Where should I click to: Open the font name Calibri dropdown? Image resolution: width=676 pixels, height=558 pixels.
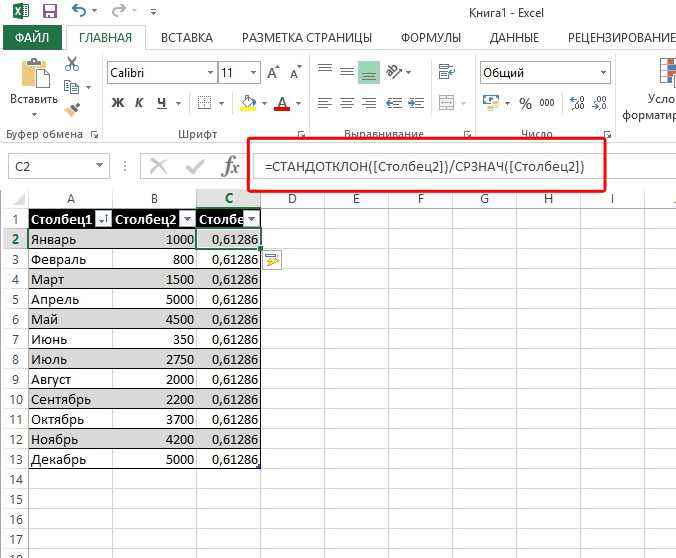[x=210, y=72]
